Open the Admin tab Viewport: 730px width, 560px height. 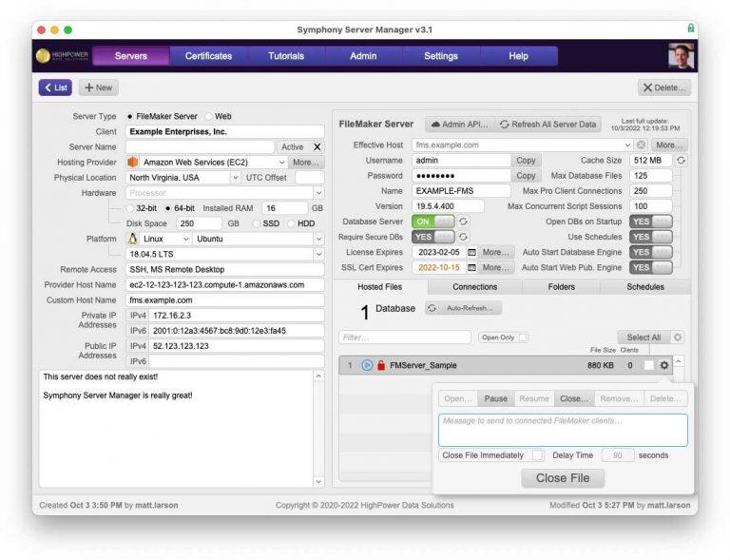coord(363,56)
